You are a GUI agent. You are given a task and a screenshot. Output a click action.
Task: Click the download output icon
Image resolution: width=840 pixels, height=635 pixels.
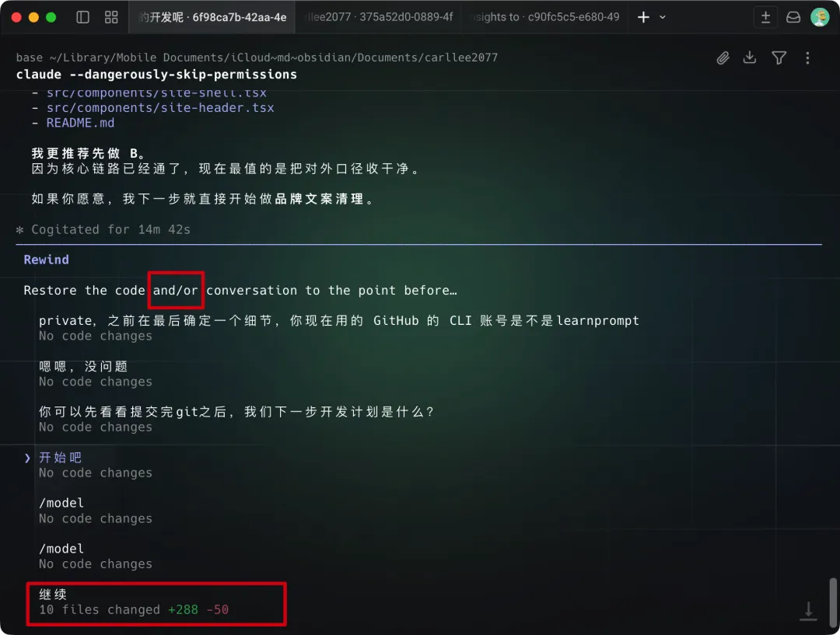[x=750, y=58]
